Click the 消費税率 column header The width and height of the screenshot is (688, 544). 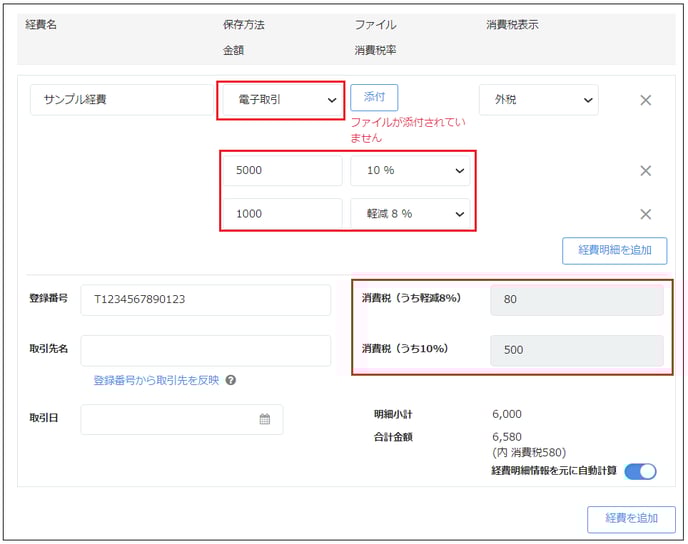(376, 50)
